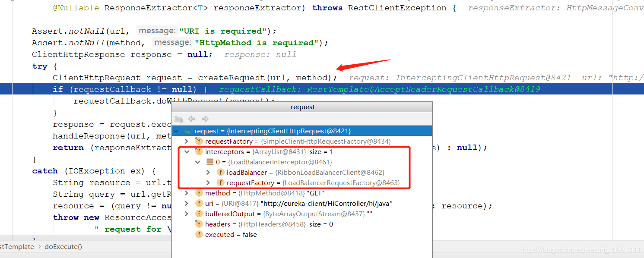Click createRequest method call in code

[x=232, y=78]
